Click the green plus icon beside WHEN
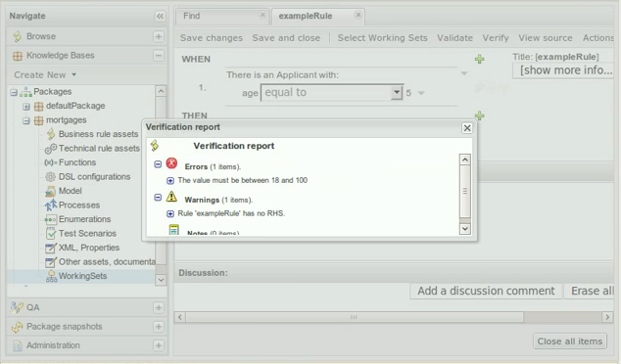The width and height of the screenshot is (621, 364). pos(480,60)
